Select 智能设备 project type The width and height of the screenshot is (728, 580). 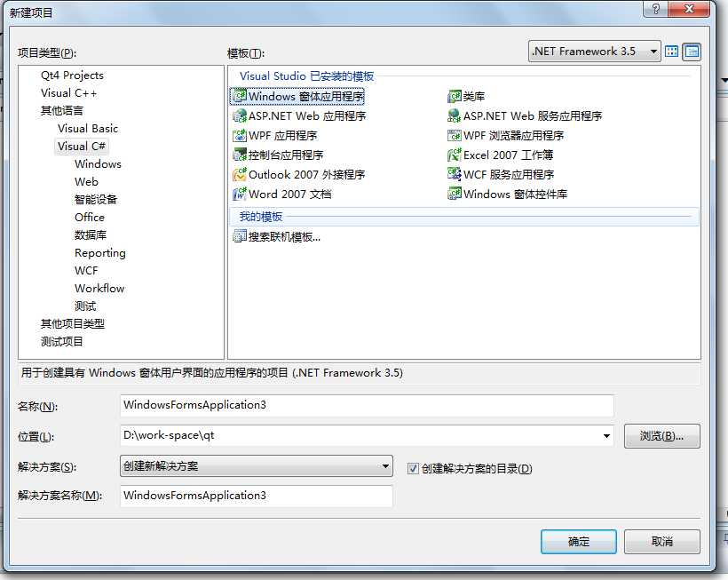(x=96, y=200)
